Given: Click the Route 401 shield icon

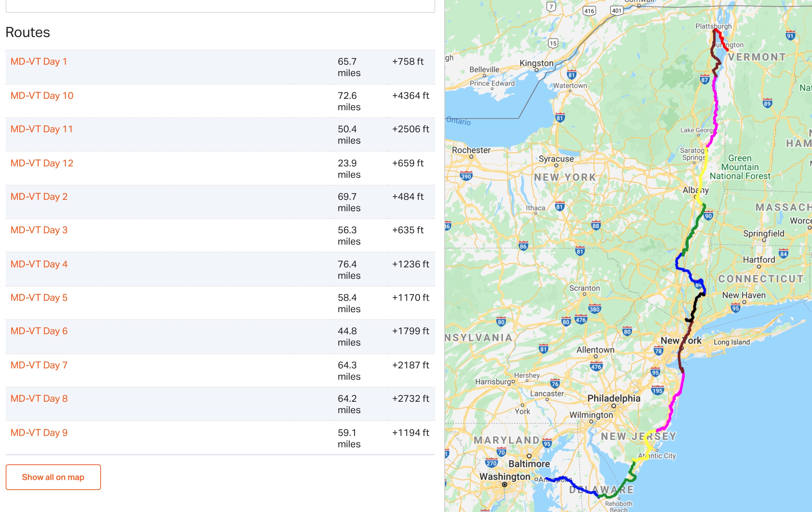Looking at the screenshot, I should pos(617,11).
